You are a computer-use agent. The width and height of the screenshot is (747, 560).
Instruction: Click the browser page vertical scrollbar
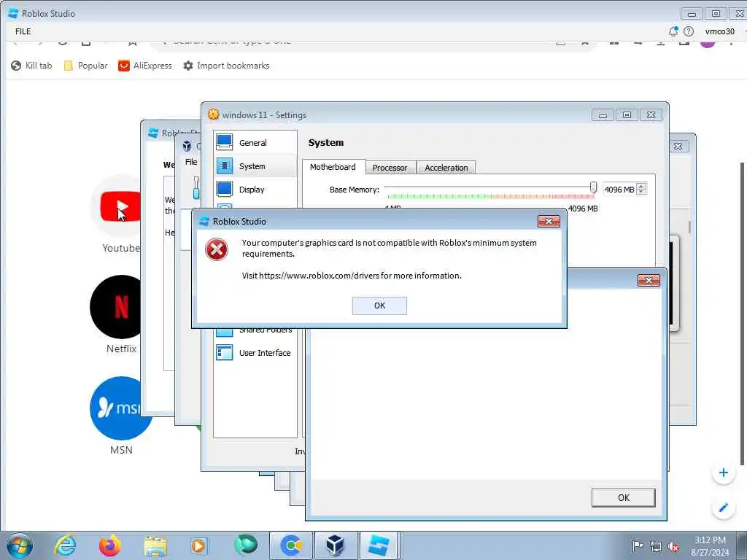tap(742, 314)
